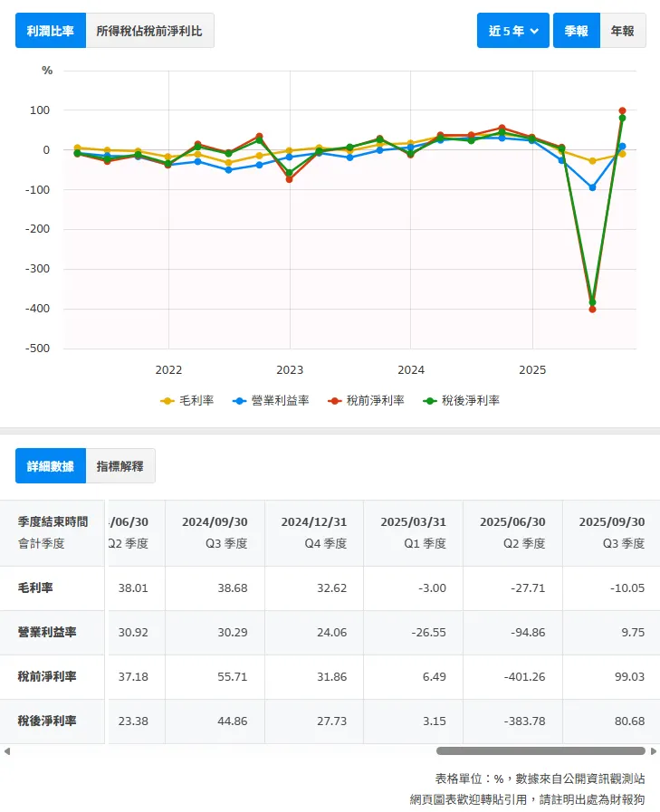Screen dimensions: 660x812
Task: Select the 營業利益率 row label
Action: (47, 632)
